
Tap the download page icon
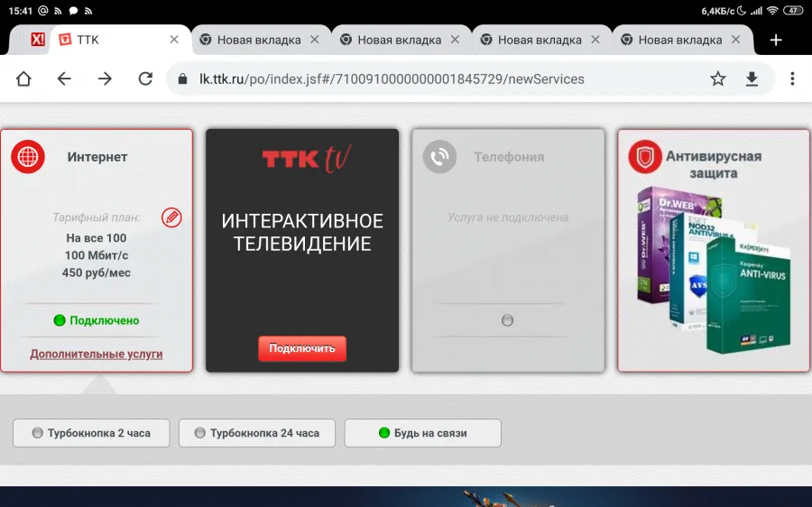coord(752,78)
